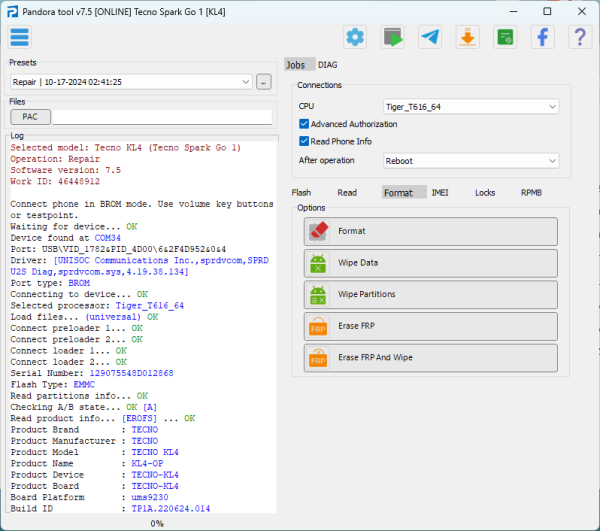The height and width of the screenshot is (531, 600).
Task: Open the green log history icon
Action: click(x=505, y=37)
